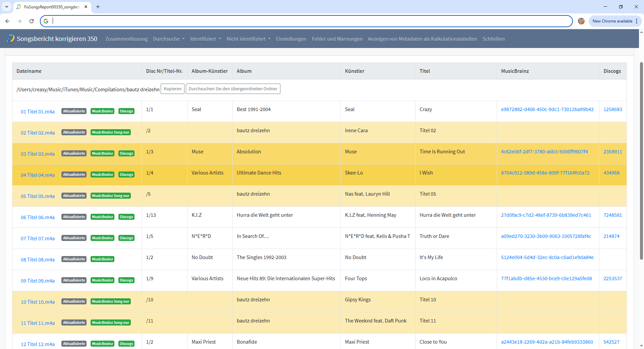Click Discogs badge for 01 Titel 01
Image resolution: width=644 pixels, height=349 pixels.
[x=126, y=111]
